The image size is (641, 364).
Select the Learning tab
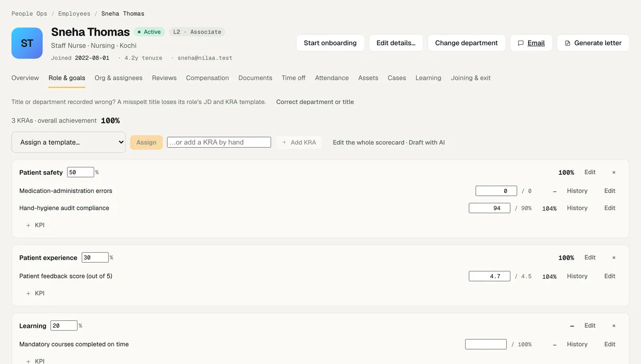pyautogui.click(x=428, y=78)
